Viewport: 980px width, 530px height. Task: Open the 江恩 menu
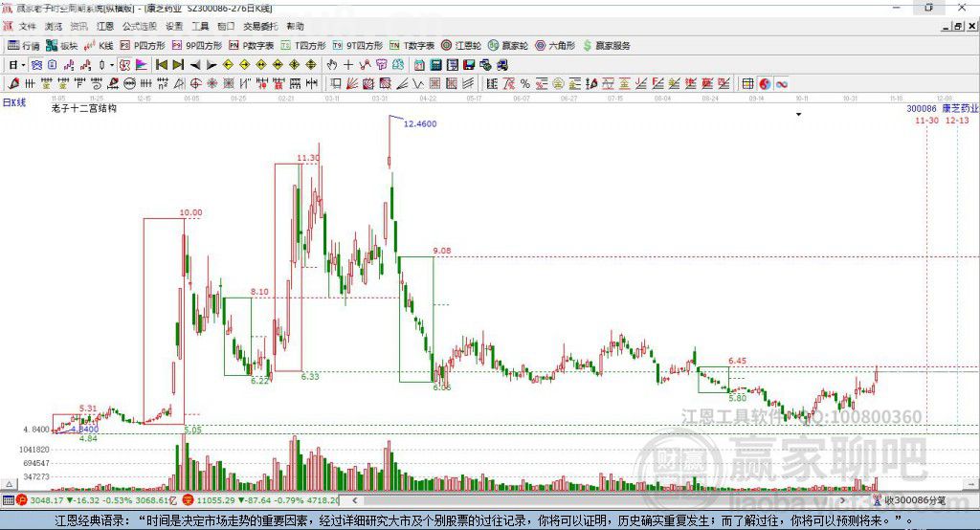105,26
